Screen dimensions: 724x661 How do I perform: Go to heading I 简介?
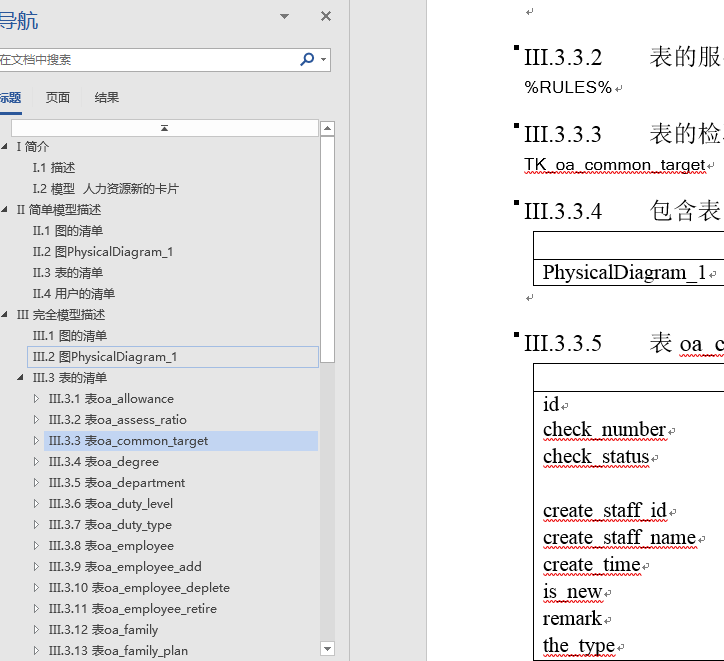point(33,146)
